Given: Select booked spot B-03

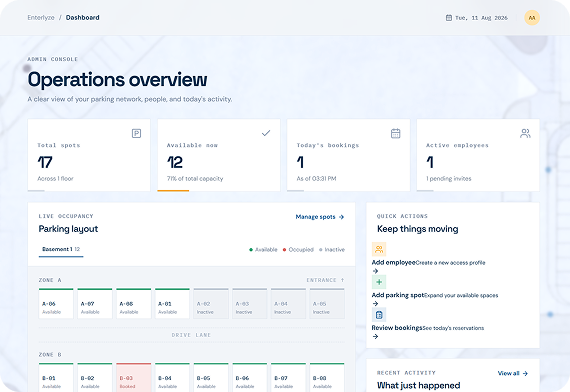Looking at the screenshot, I should pyautogui.click(x=133, y=377).
